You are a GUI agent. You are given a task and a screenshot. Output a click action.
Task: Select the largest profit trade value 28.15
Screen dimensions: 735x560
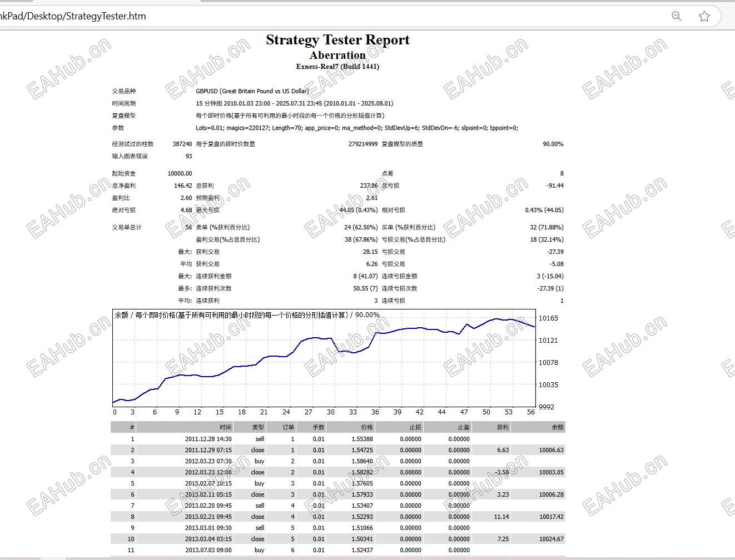coord(370,252)
